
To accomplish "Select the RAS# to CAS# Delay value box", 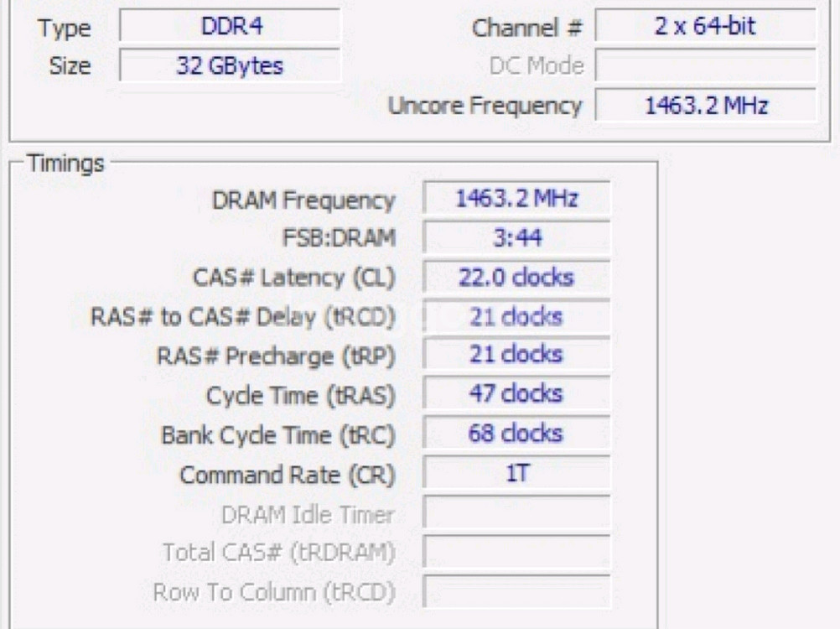I will coord(516,317).
